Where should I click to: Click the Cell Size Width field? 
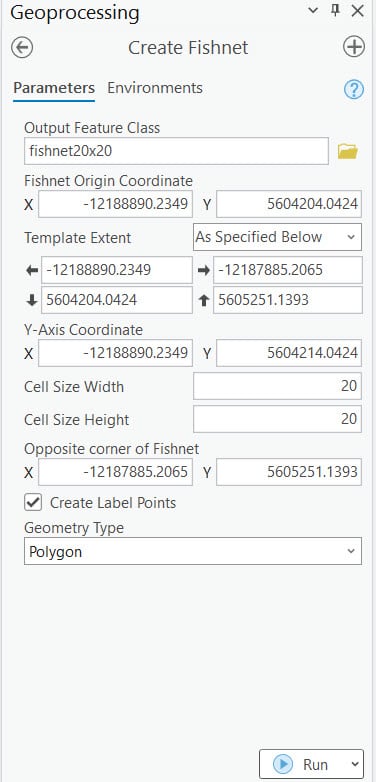[x=277, y=386]
